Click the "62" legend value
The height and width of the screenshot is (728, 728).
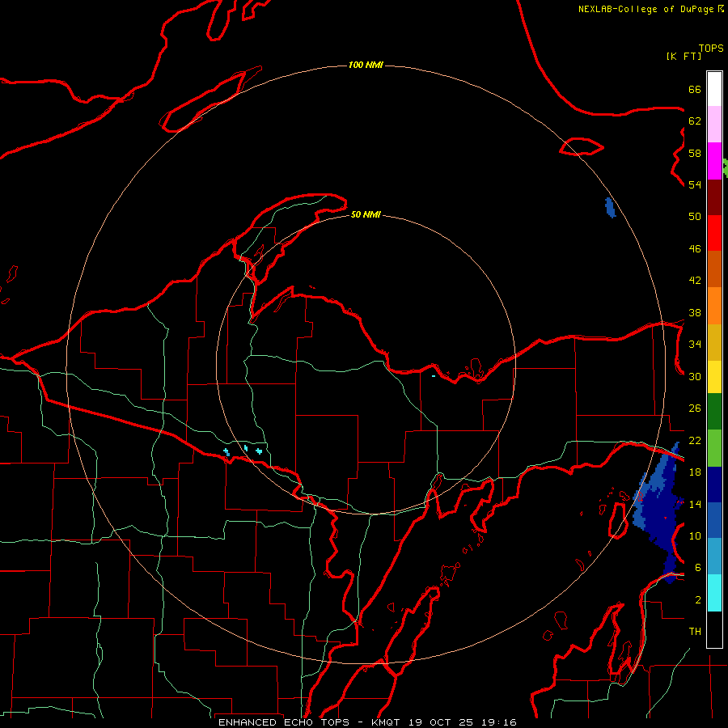point(695,121)
